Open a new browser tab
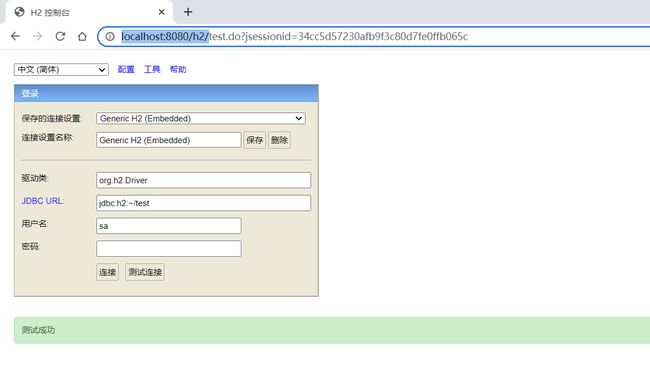Viewport: 650px width, 367px height. (x=188, y=12)
